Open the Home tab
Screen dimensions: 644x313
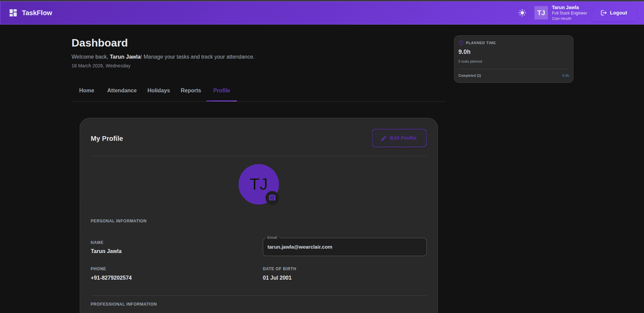point(86,90)
